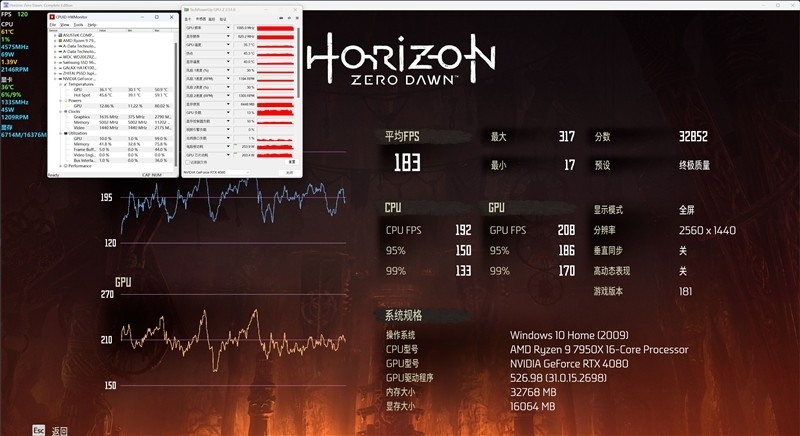The width and height of the screenshot is (800, 436).
Task: Click the CPU FPS value 192
Action: tap(463, 230)
